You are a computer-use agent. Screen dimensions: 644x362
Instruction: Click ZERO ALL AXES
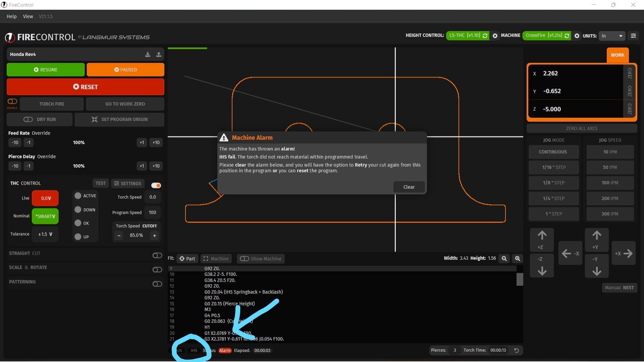tap(582, 128)
